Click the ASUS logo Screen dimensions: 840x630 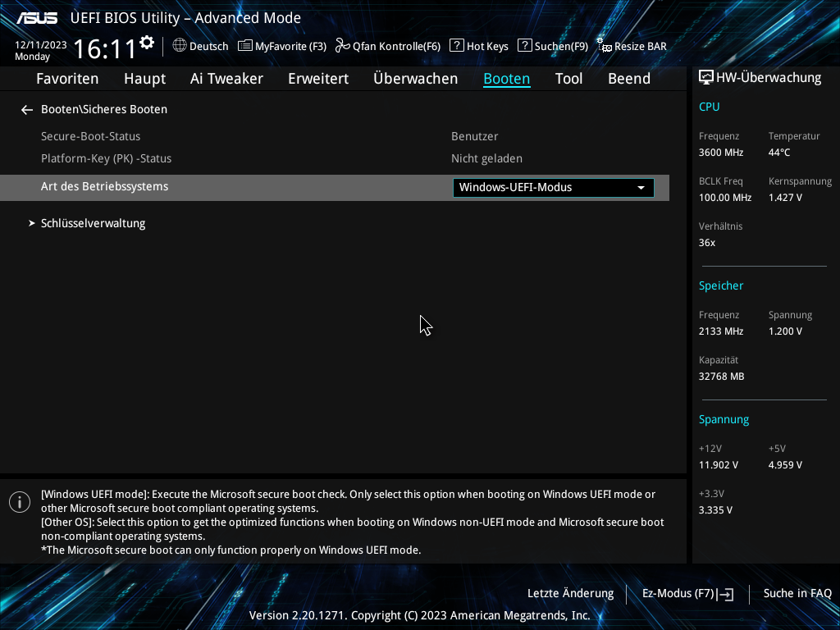pos(37,18)
